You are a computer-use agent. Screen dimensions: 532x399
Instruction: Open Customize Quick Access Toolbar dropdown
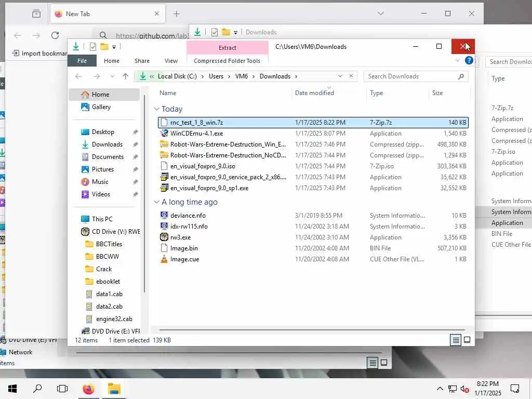(x=114, y=47)
